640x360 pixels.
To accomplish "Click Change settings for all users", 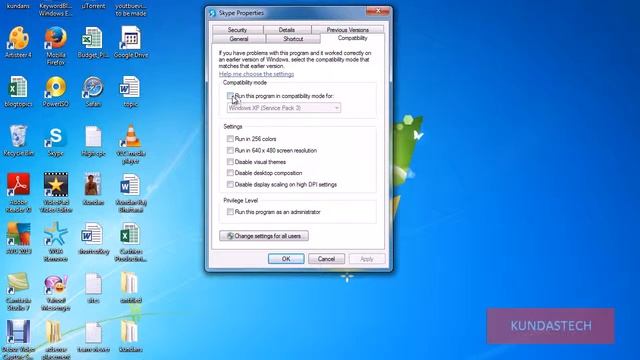I will 264,236.
